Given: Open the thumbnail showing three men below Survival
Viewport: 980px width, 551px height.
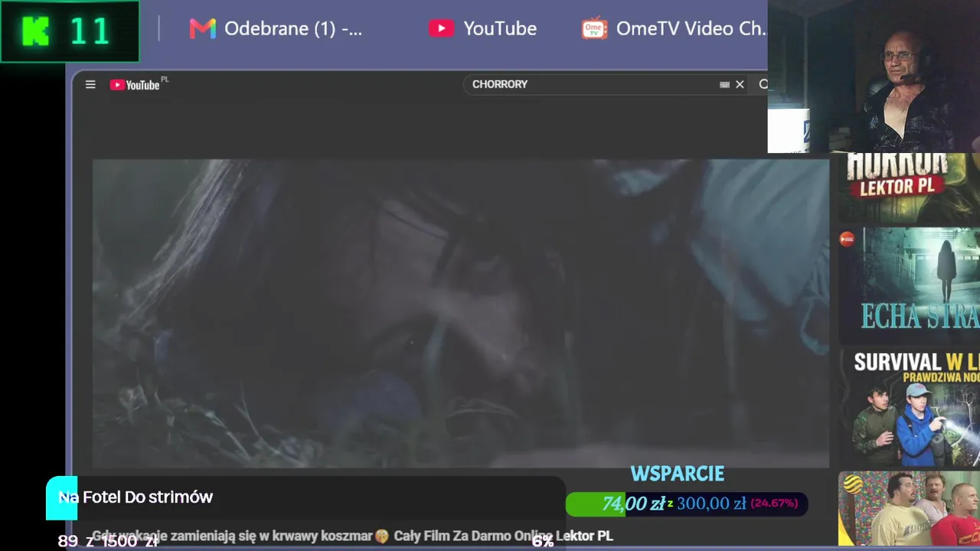Looking at the screenshot, I should coord(909,509).
